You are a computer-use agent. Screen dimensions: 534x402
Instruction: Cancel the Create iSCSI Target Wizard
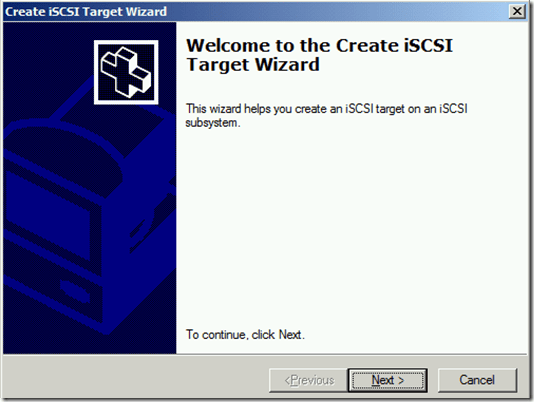point(477,380)
